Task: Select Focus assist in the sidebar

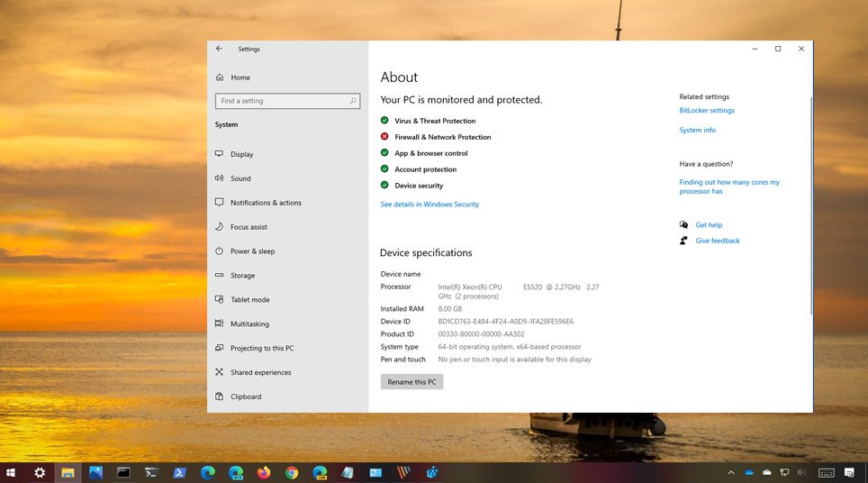Action: coord(249,227)
